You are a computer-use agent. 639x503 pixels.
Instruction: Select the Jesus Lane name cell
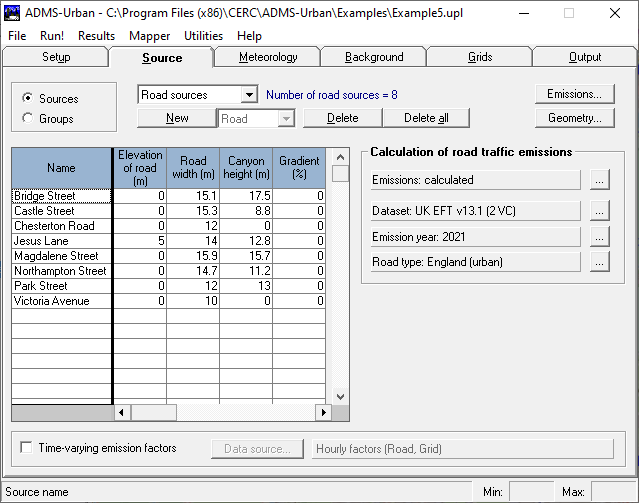click(x=61, y=241)
